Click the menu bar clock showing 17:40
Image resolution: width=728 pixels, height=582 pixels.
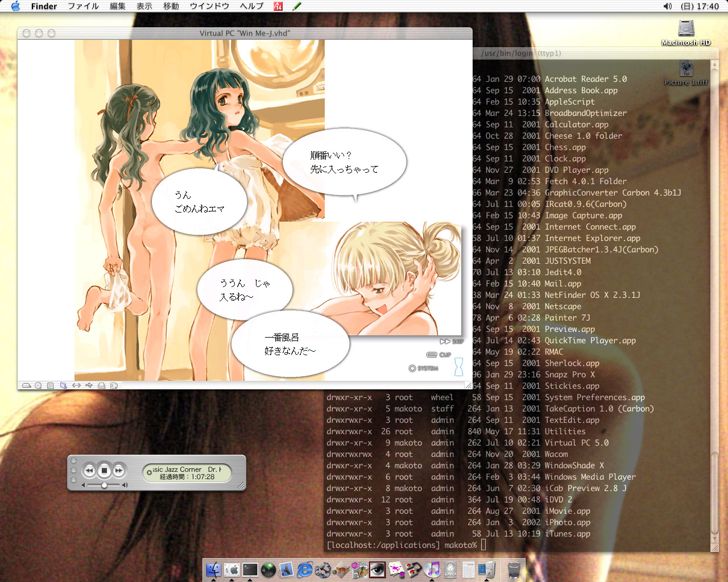(x=700, y=6)
